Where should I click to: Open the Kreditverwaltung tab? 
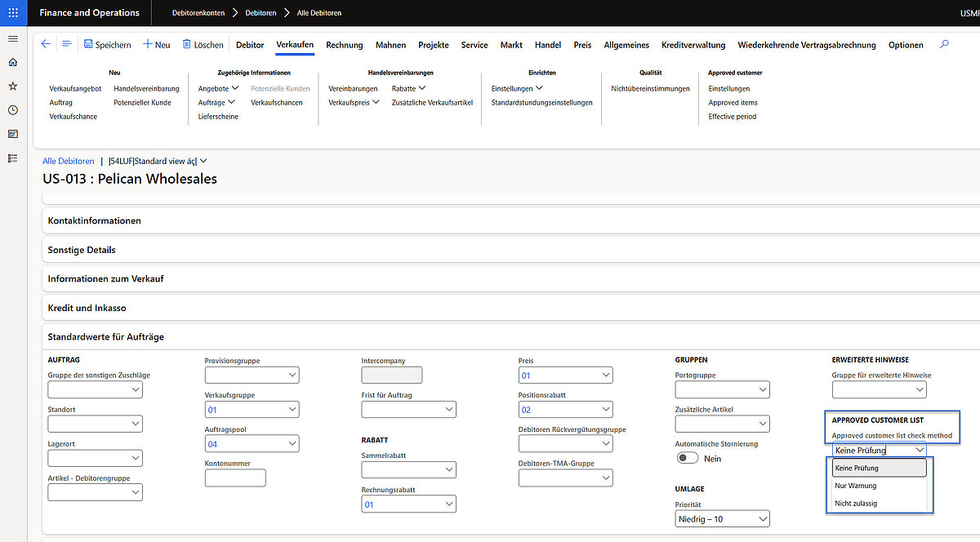point(694,45)
